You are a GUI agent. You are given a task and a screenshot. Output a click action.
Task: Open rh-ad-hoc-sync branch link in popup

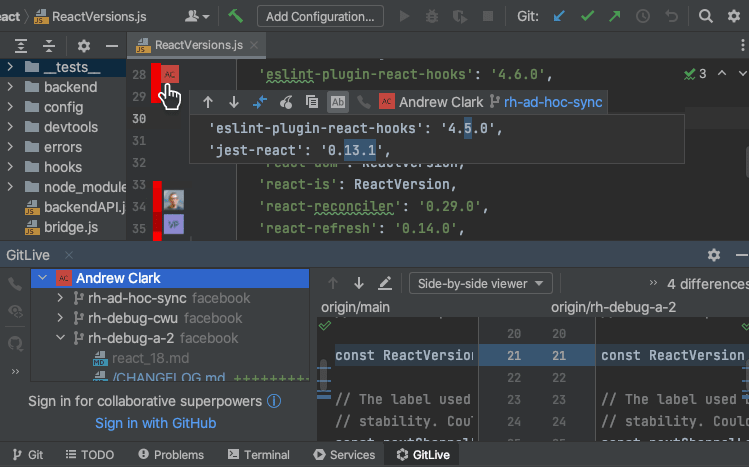(x=553, y=102)
